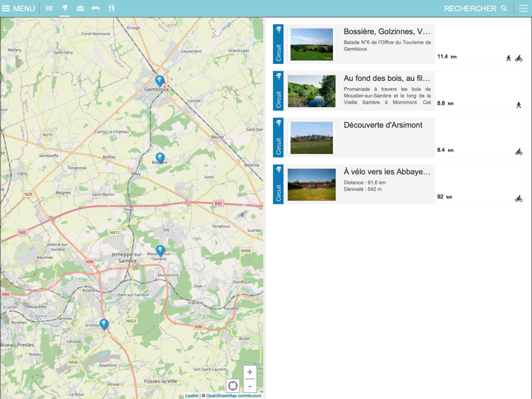The width and height of the screenshot is (532, 399).
Task: Click the N912 road shield on map
Action: pos(115,232)
